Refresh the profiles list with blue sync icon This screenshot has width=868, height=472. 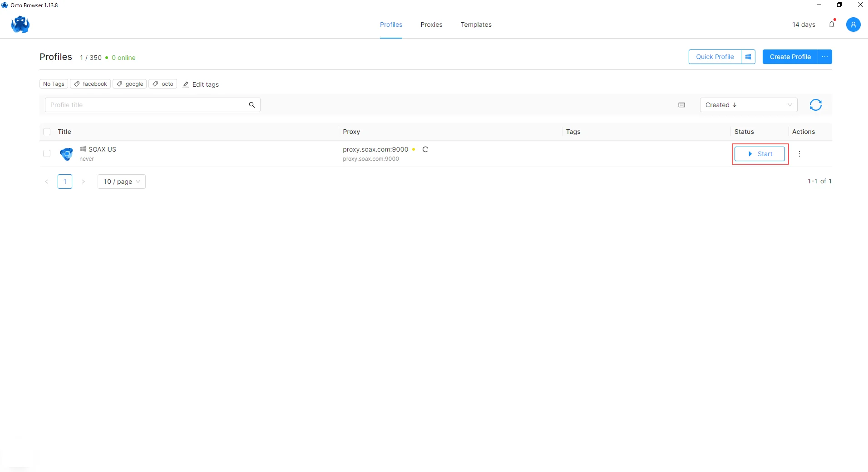pos(815,105)
